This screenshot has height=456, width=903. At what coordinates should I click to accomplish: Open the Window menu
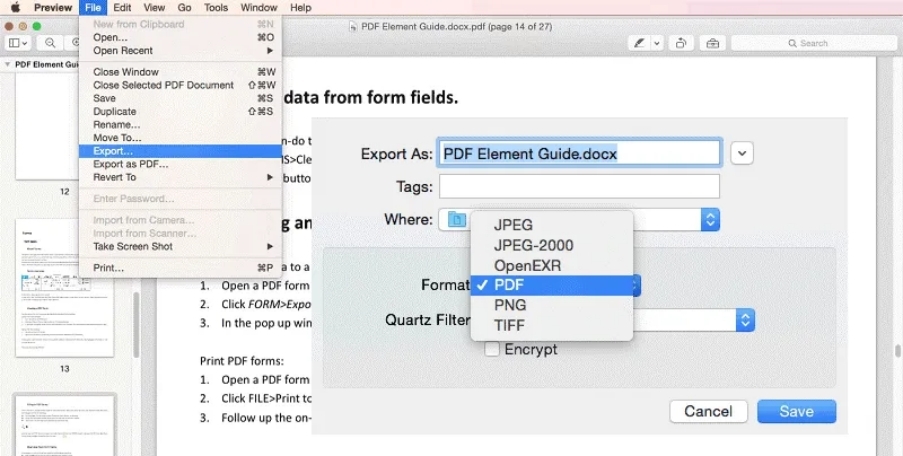259,7
